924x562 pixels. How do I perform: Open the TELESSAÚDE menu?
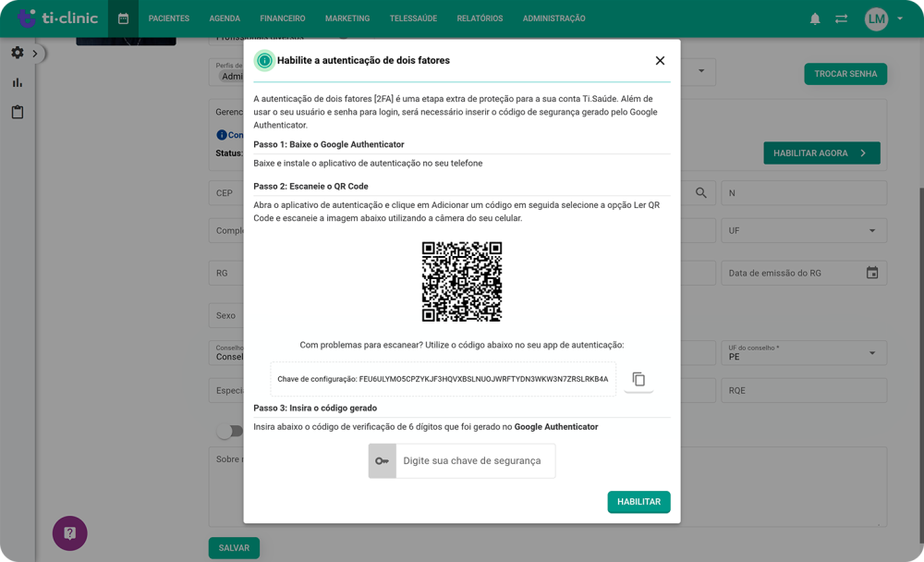414,18
